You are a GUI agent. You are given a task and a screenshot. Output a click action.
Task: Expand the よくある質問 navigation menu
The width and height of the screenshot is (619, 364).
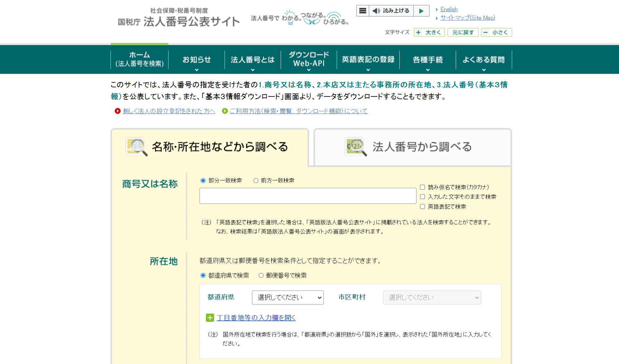pyautogui.click(x=484, y=60)
